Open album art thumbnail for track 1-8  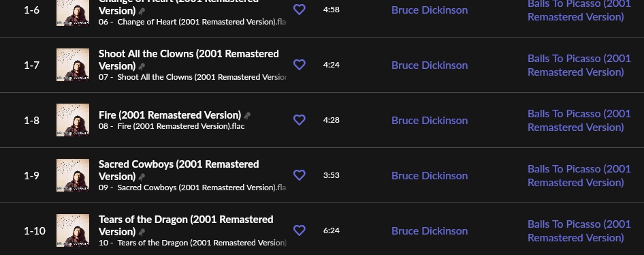coord(73,120)
